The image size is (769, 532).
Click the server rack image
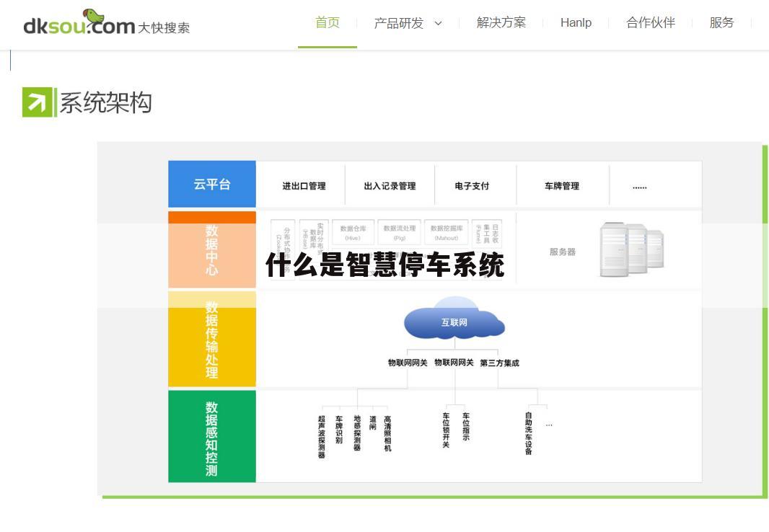point(632,250)
